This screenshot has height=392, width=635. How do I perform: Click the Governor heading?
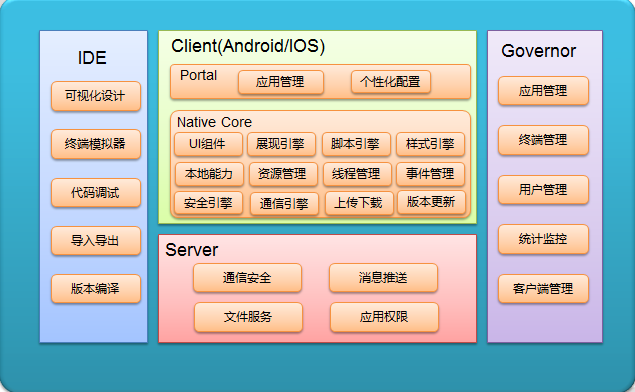pos(539,51)
